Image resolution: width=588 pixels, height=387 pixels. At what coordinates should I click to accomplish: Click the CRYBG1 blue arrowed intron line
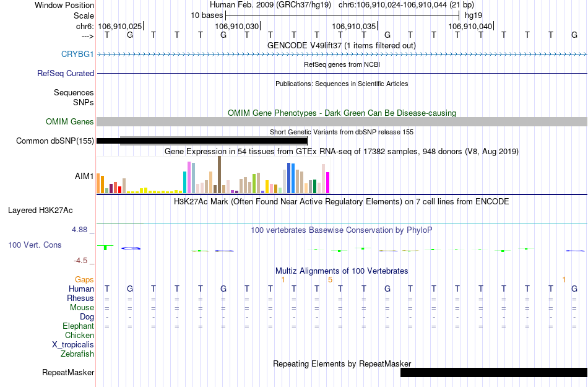[342, 54]
